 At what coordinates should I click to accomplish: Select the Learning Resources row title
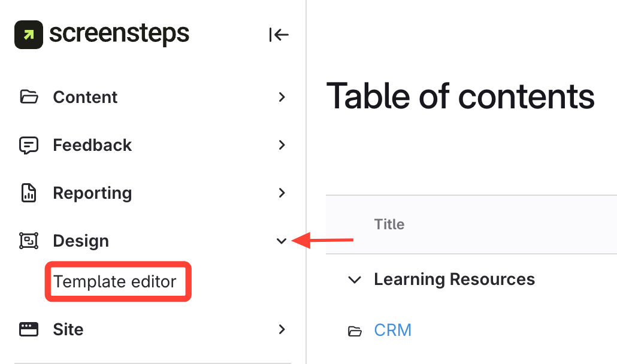(x=454, y=279)
